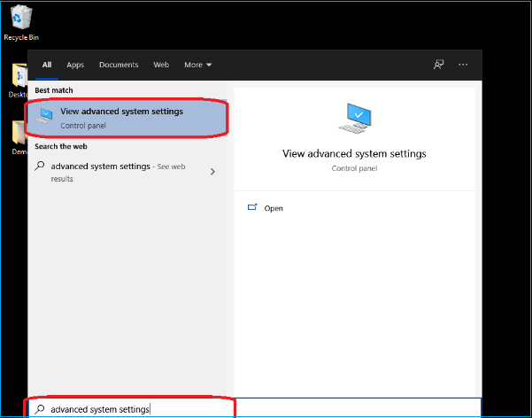
Task: Click the magnifier icon in the search box
Action: 40,408
